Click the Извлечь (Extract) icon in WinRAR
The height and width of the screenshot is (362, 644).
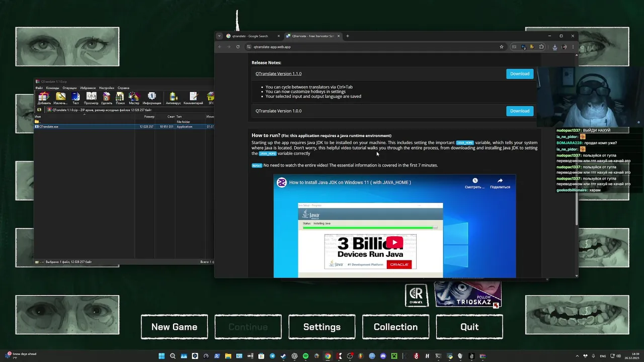pyautogui.click(x=60, y=98)
